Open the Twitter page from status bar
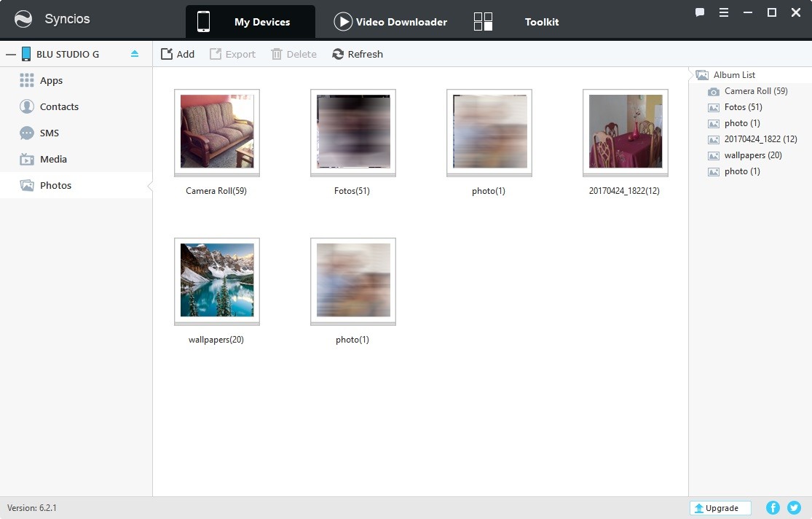The height and width of the screenshot is (519, 812). tap(794, 507)
